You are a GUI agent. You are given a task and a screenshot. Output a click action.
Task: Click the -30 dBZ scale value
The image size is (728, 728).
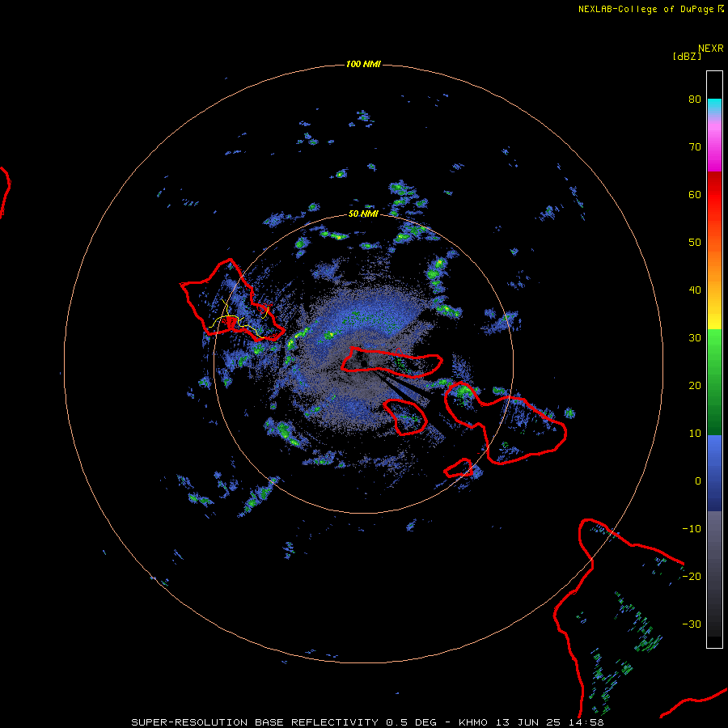click(x=692, y=624)
